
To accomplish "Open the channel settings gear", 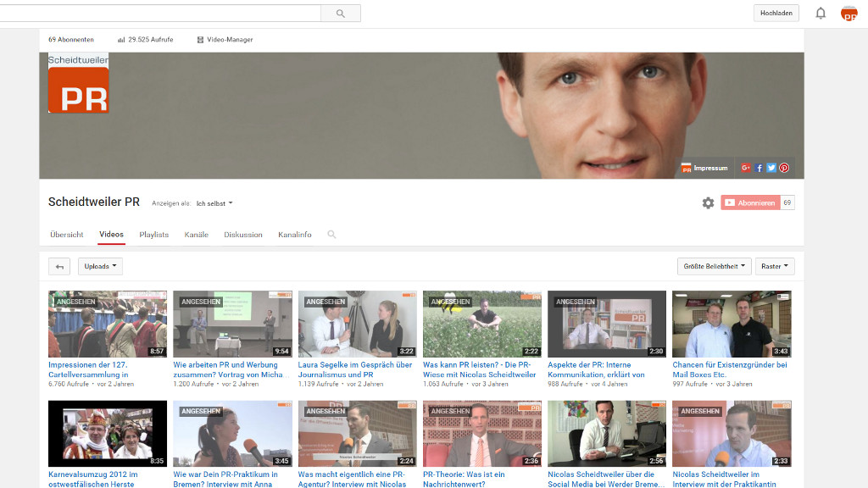I will [708, 203].
